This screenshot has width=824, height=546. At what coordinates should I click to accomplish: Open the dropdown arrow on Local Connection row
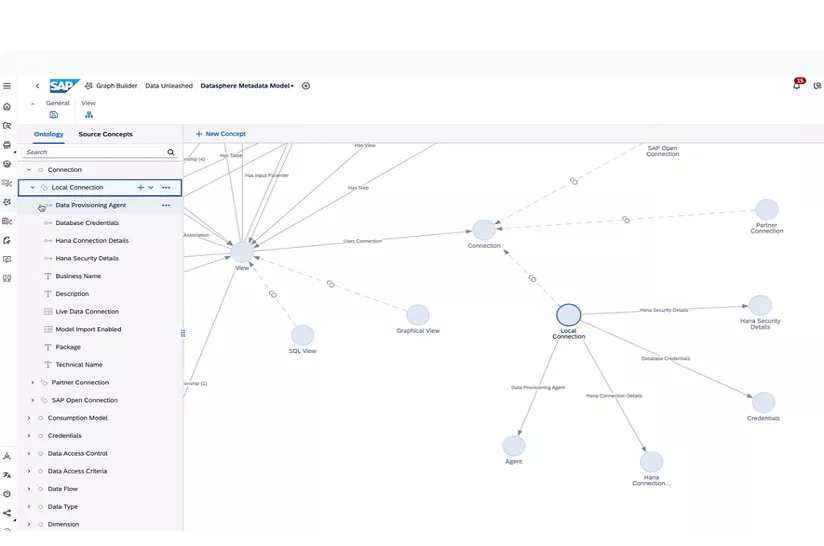151,188
